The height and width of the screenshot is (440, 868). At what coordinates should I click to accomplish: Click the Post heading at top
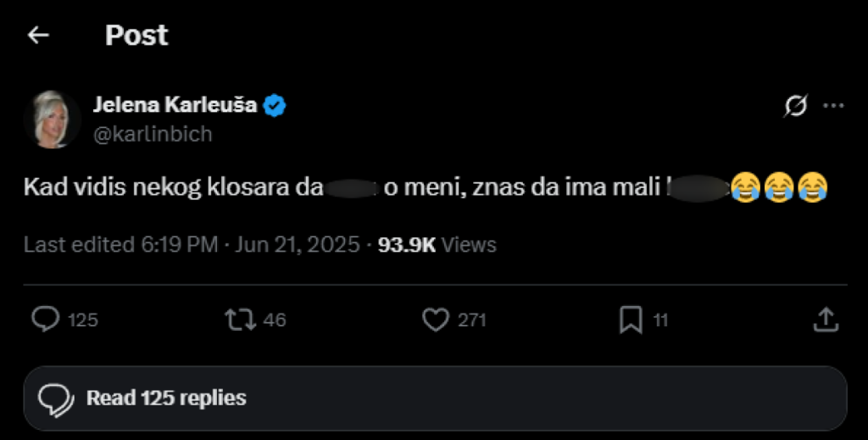pos(136,35)
